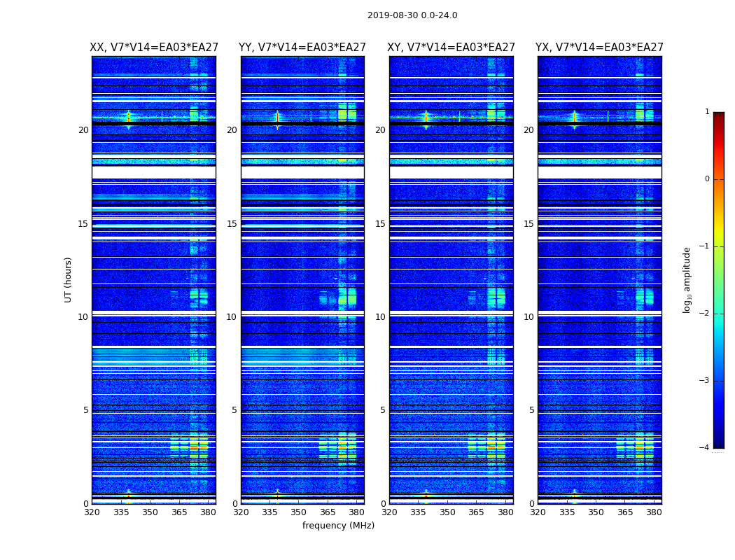Pick the dark red top of colorbar

pyautogui.click(x=718, y=115)
